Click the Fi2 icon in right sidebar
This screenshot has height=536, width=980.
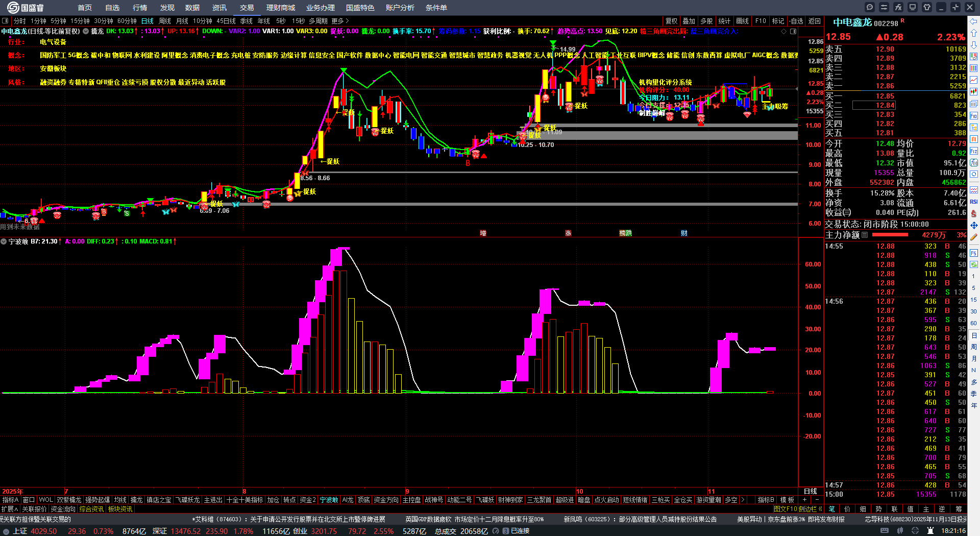(974, 151)
